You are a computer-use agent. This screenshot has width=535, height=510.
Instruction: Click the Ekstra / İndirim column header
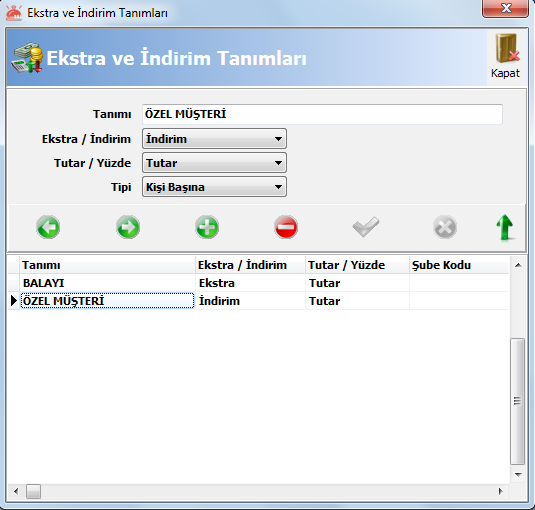(250, 265)
